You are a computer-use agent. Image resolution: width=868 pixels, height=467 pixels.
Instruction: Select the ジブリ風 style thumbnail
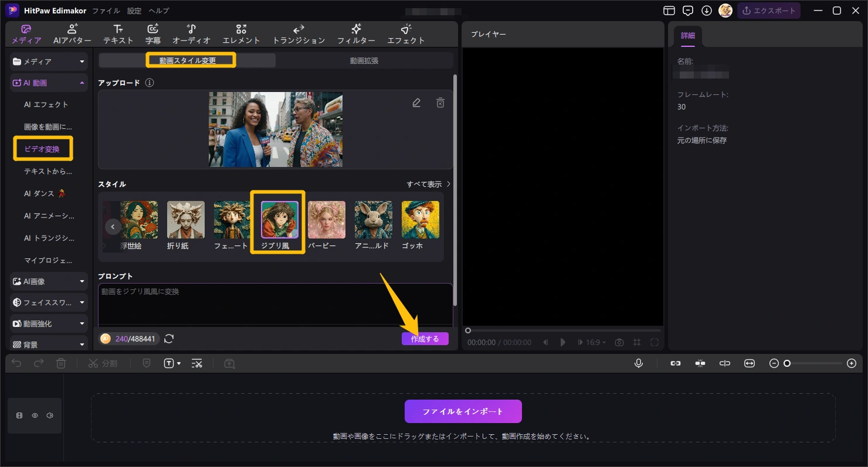279,219
